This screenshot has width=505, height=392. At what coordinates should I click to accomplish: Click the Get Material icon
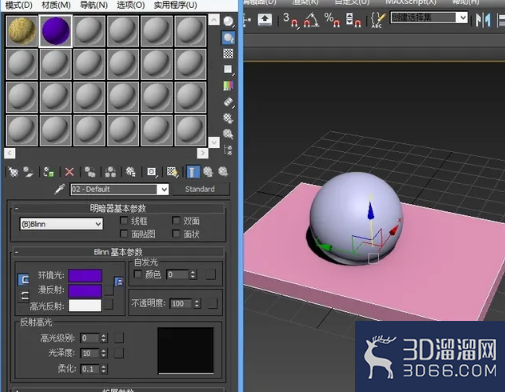click(x=13, y=172)
